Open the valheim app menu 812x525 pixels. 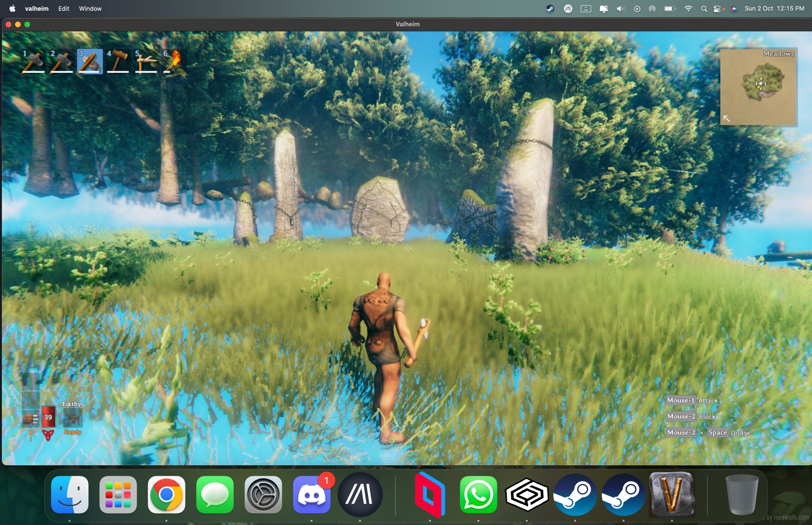tap(37, 8)
